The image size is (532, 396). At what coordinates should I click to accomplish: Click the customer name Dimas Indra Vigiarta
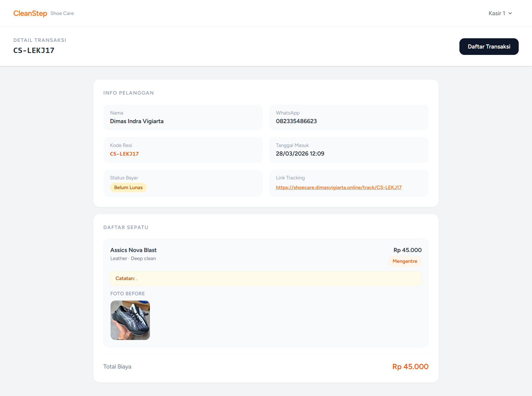pos(137,121)
